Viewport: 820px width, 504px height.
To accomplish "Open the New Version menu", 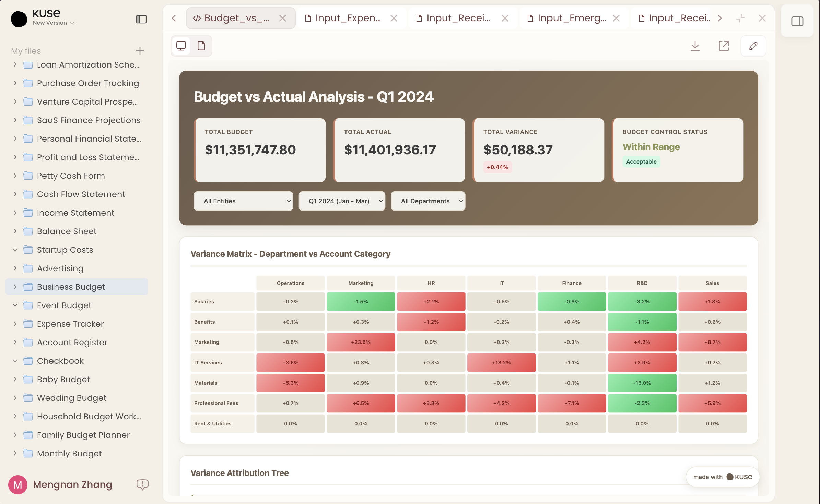I will [x=54, y=23].
